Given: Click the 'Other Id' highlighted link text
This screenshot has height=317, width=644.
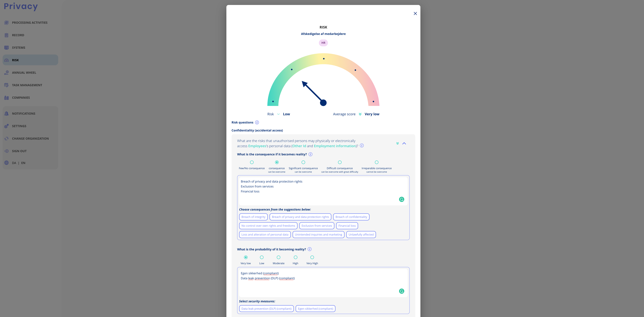Looking at the screenshot, I should 299,146.
